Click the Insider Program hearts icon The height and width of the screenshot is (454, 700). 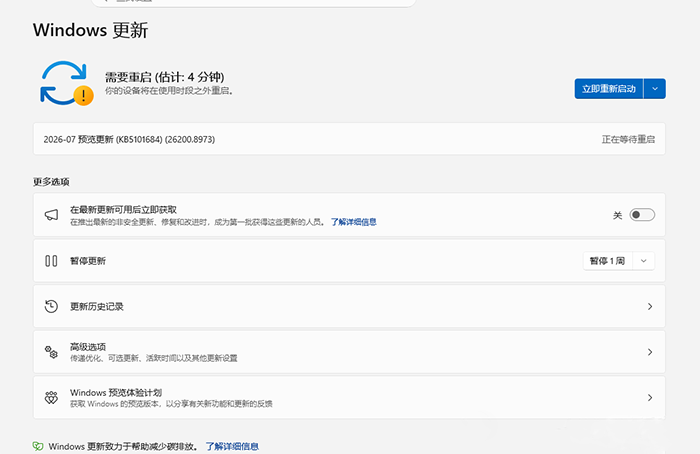(51, 397)
